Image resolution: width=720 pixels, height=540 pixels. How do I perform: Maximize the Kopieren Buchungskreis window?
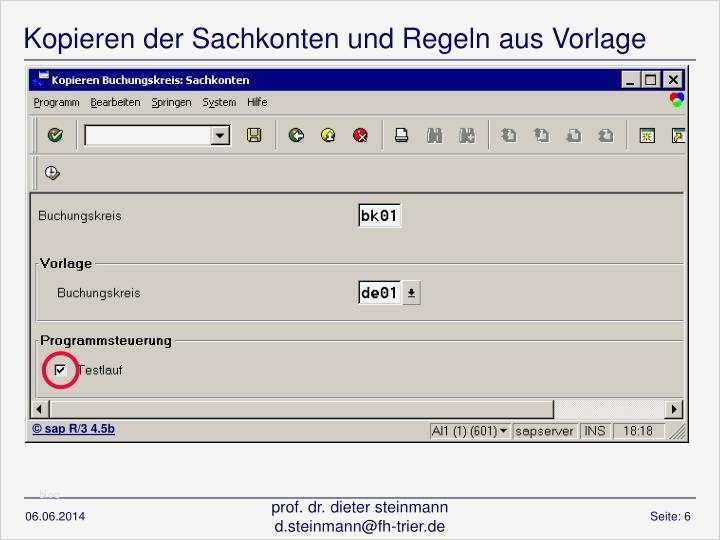(651, 80)
